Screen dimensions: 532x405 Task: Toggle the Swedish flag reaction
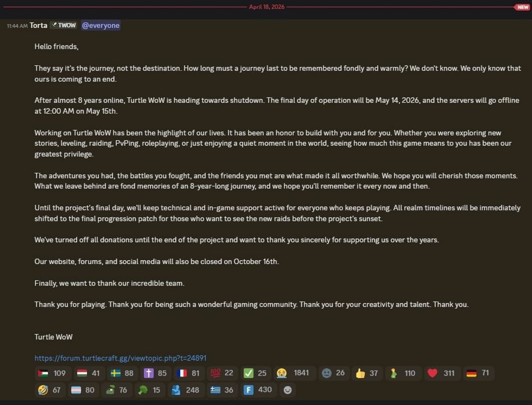click(122, 373)
